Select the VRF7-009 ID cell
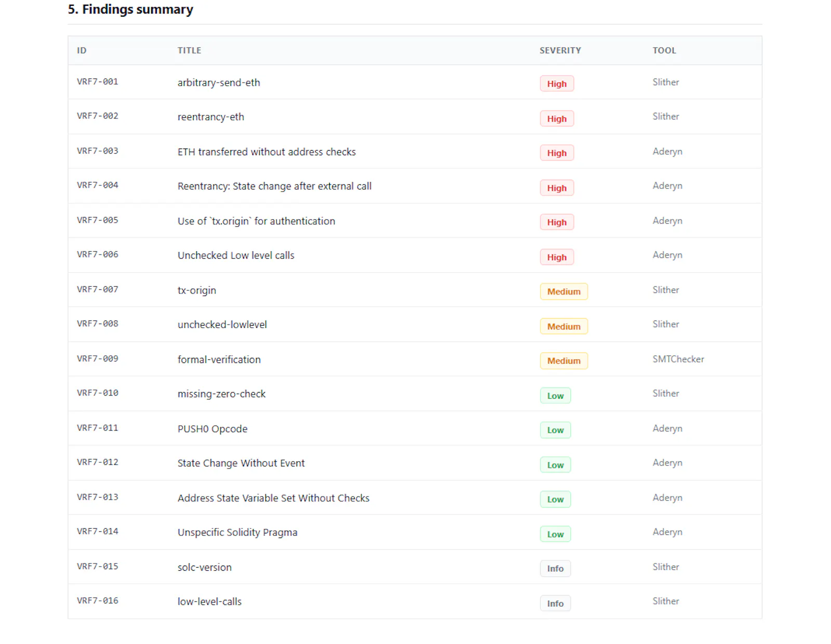This screenshot has height=644, width=831. (98, 358)
